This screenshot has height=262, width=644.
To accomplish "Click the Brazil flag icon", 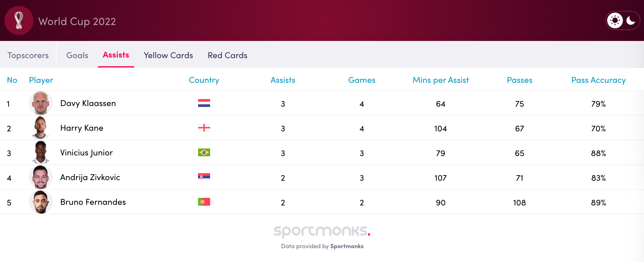I will coord(204,153).
